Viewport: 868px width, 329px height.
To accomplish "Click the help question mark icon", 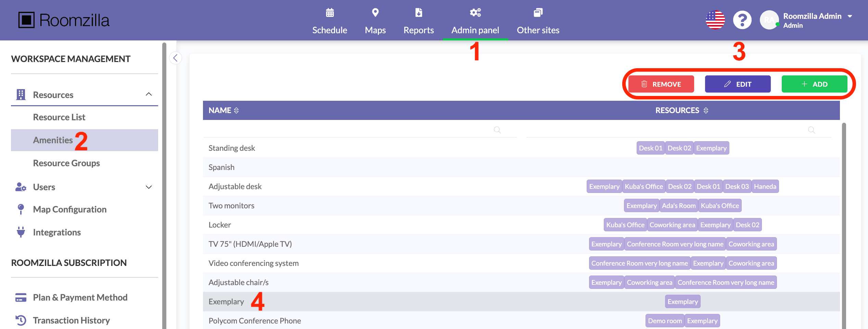I will [742, 20].
